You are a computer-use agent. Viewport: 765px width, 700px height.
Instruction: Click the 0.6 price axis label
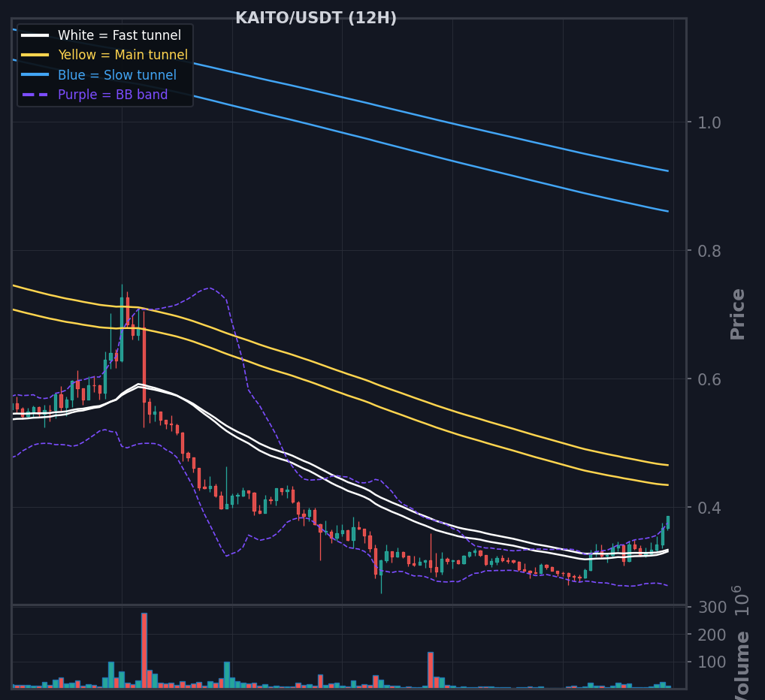click(x=709, y=379)
